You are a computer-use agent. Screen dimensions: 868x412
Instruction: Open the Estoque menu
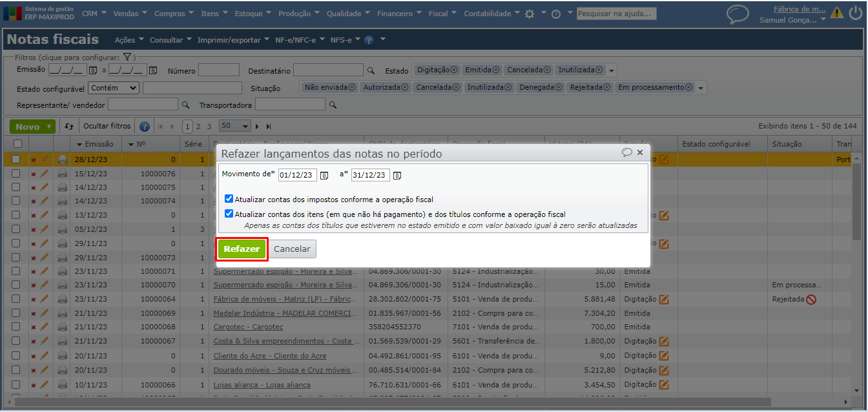pos(253,14)
